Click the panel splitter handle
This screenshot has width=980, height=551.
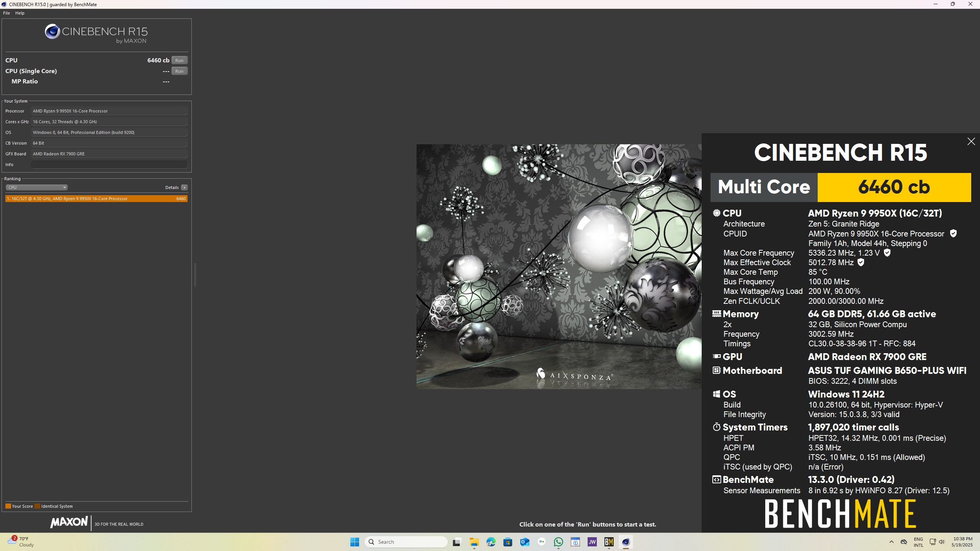(195, 274)
